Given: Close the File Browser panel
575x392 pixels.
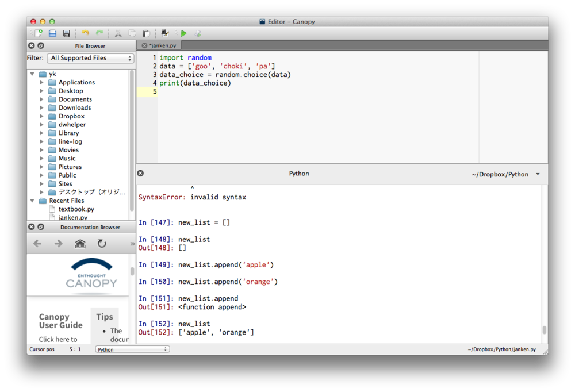Looking at the screenshot, I should tap(32, 45).
